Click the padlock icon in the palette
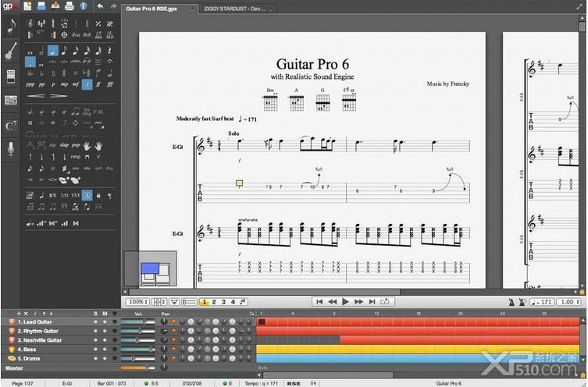The image size is (588, 387). (x=98, y=195)
